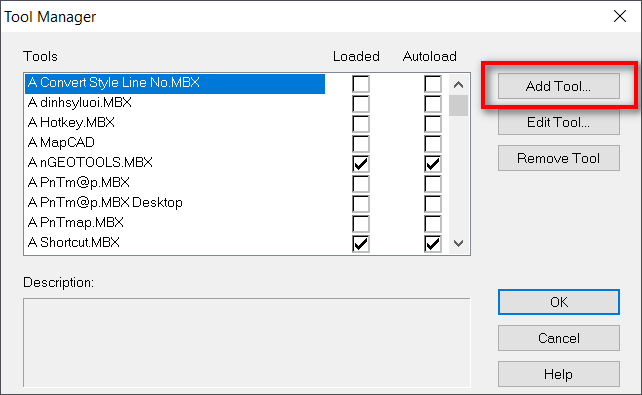This screenshot has width=642, height=395.
Task: Uncheck Autoload for A nGEOTOOLS.MBX
Action: tap(433, 164)
